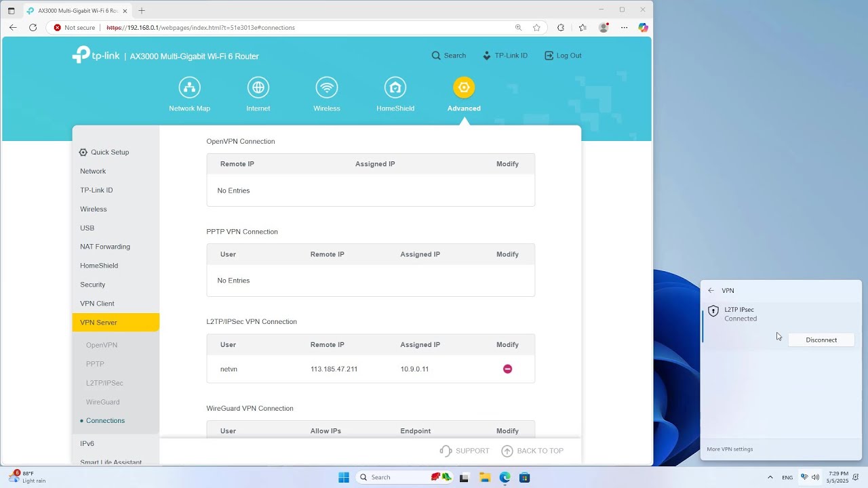Open Security in the sidebar

pos(92,285)
